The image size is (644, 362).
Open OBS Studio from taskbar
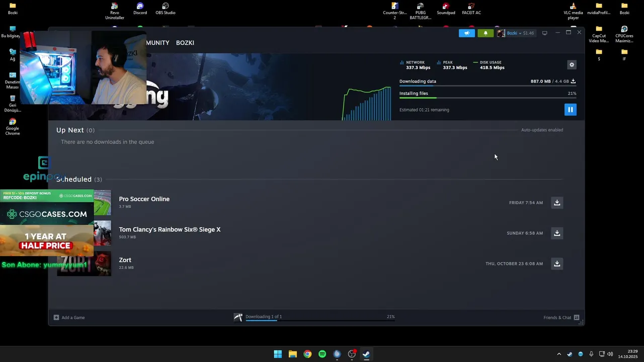click(x=352, y=354)
